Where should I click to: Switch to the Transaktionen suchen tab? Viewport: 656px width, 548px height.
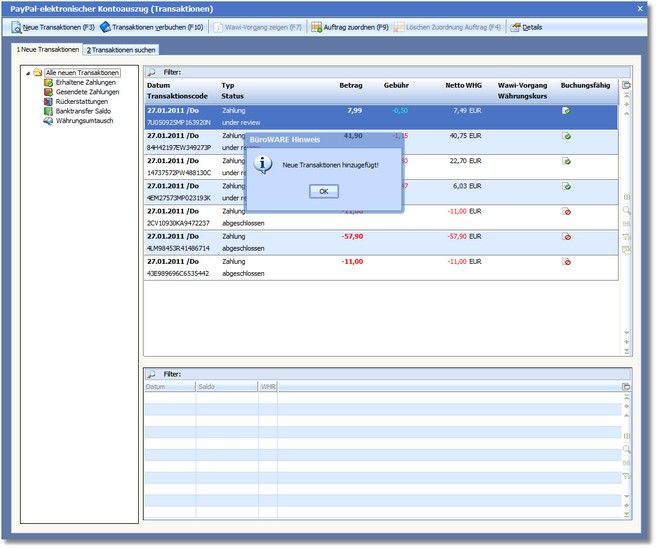(122, 49)
